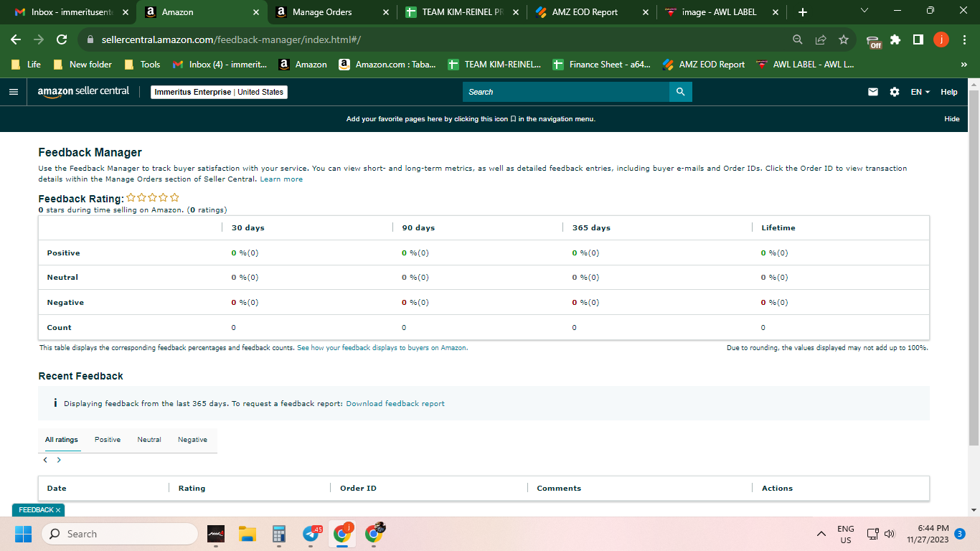Switch to the Negative feedback tab
The width and height of the screenshot is (980, 551).
coord(192,440)
